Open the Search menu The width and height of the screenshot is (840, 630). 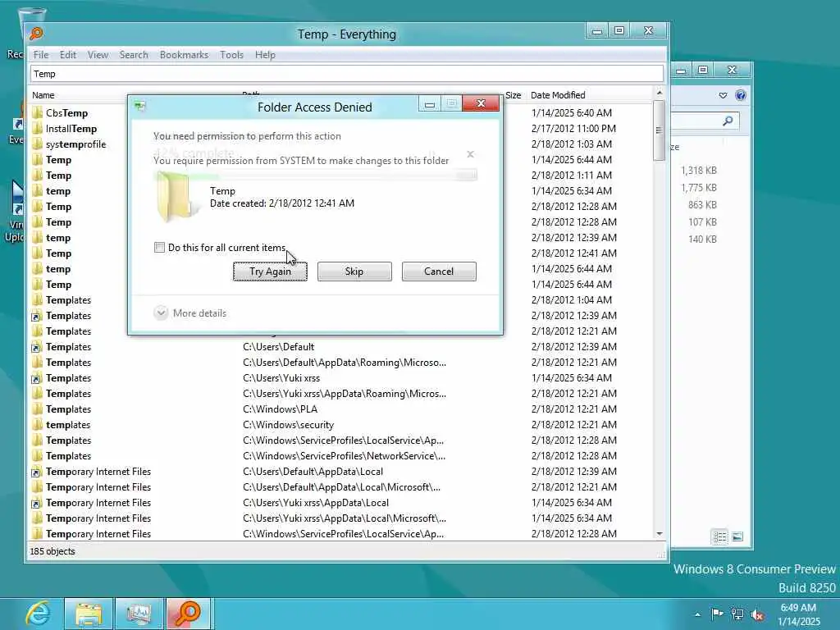coord(134,55)
